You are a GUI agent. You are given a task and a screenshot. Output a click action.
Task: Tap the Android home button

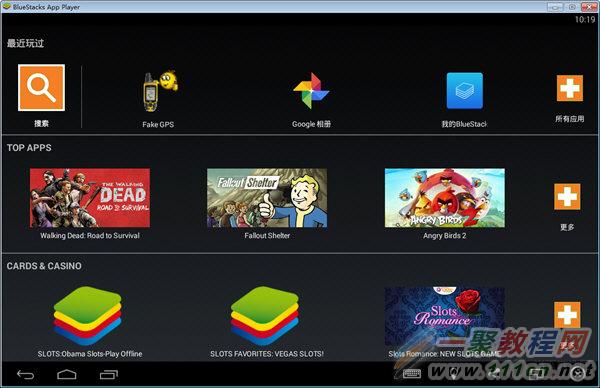(x=67, y=374)
